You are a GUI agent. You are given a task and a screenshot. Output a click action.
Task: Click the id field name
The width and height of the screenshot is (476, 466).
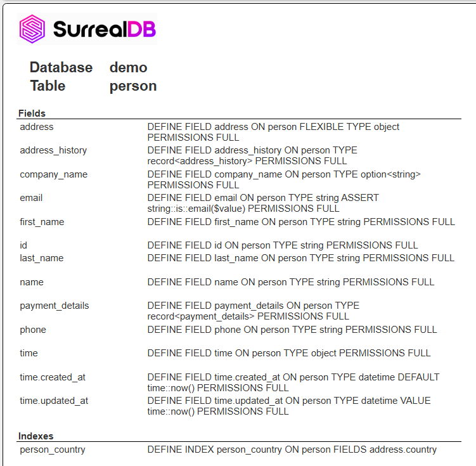point(23,245)
